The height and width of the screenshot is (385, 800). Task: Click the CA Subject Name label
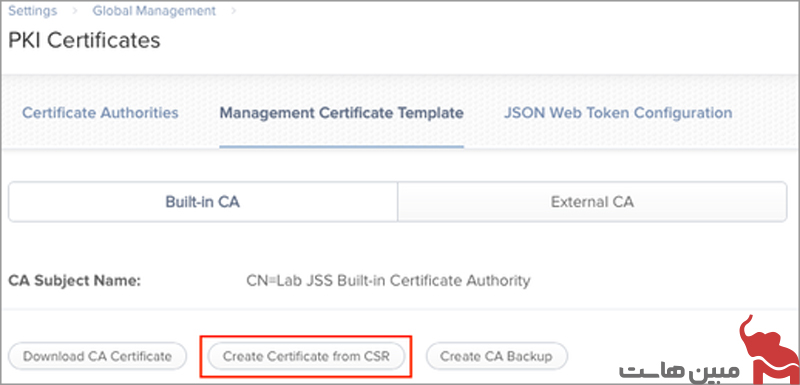[74, 281]
